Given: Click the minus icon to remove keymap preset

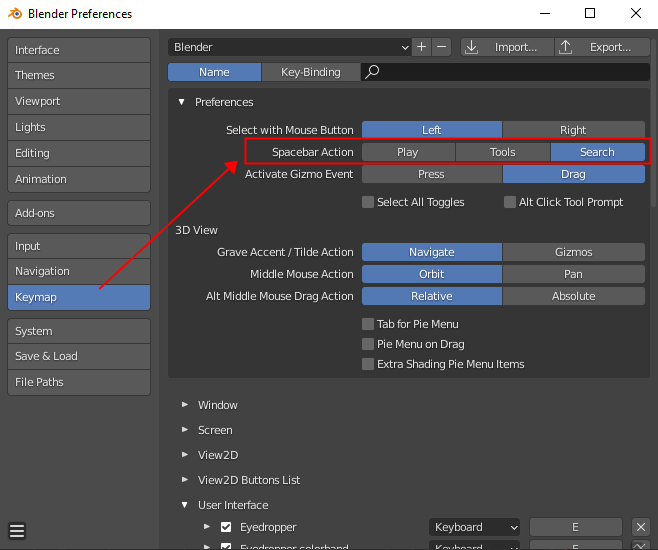Looking at the screenshot, I should 441,47.
